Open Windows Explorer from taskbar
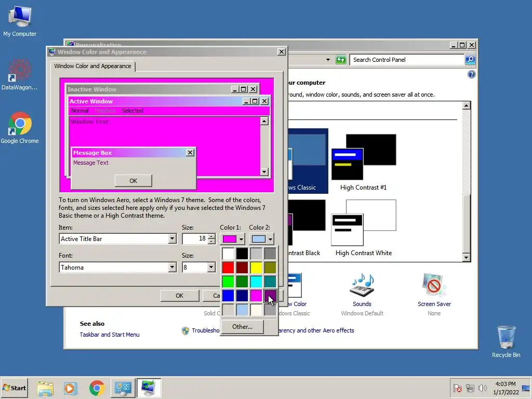The width and height of the screenshot is (532, 399). click(45, 388)
